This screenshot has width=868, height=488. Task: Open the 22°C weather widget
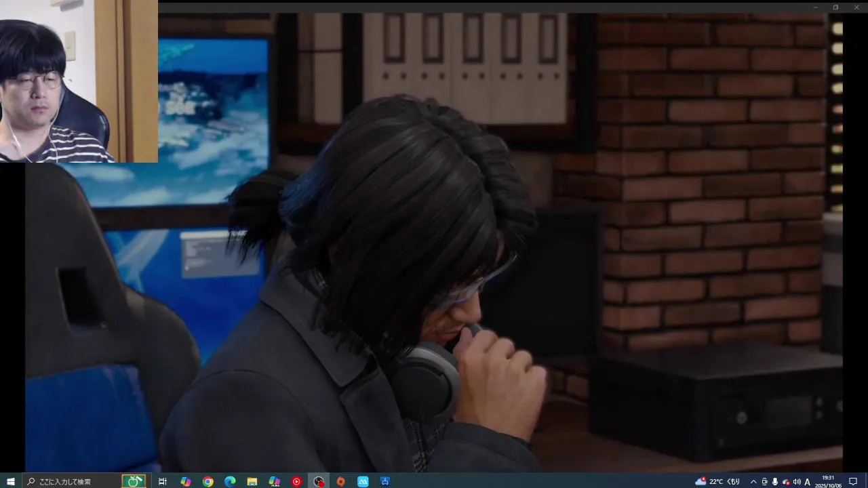(717, 481)
